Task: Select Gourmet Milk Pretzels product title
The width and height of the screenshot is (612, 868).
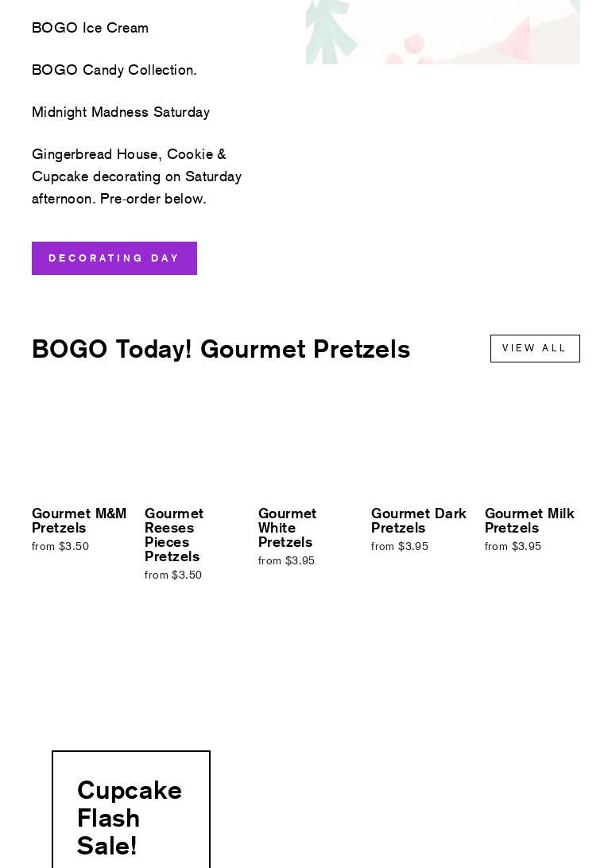Action: pyautogui.click(x=529, y=521)
